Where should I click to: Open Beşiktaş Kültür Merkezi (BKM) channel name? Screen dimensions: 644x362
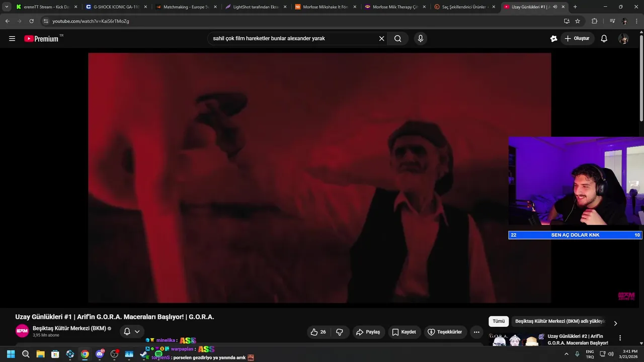click(x=69, y=328)
